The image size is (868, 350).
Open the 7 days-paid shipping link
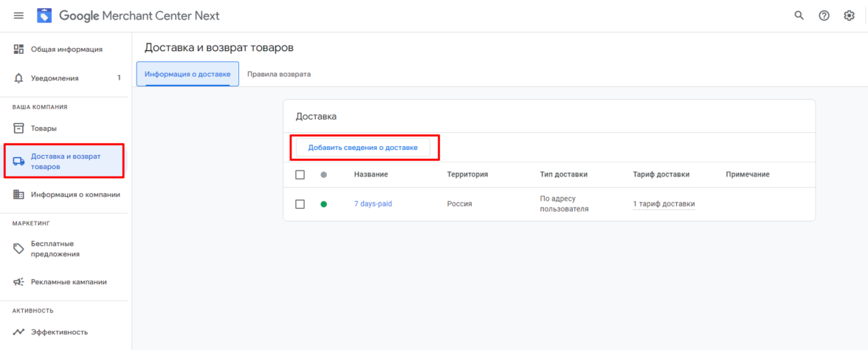pos(373,204)
